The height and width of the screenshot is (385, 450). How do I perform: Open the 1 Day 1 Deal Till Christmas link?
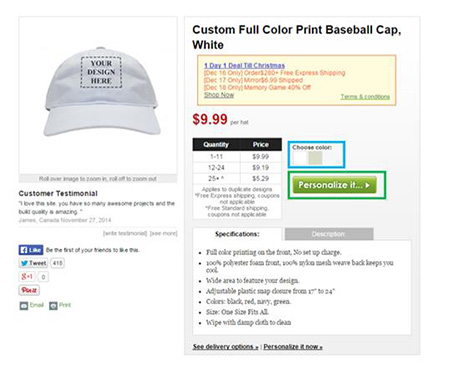[244, 66]
